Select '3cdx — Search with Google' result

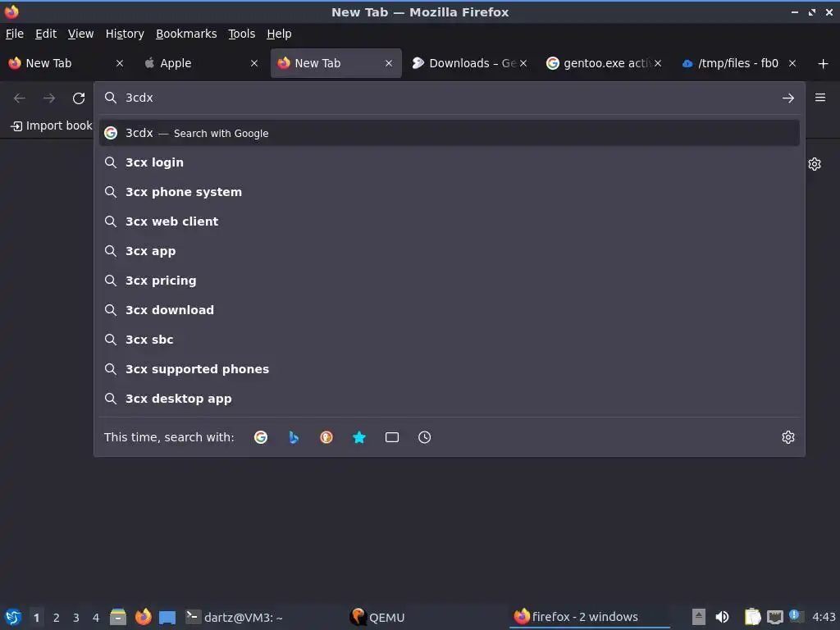(449, 133)
